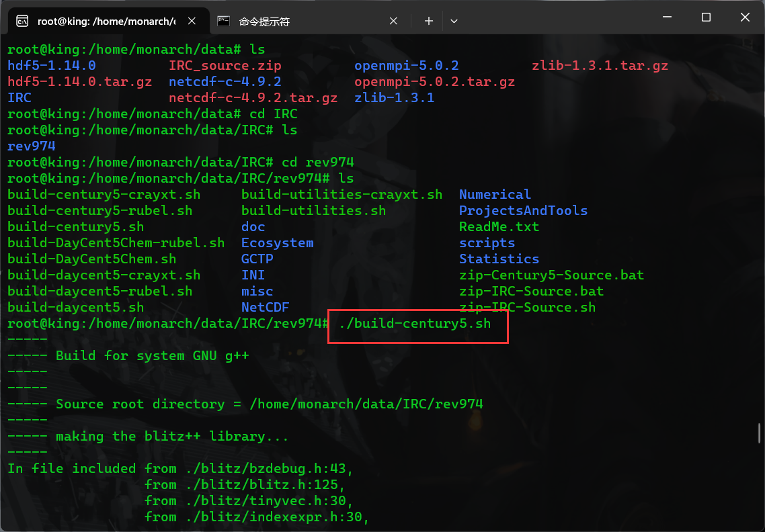
Task: Open the new-tab profile dropdown chevron
Action: [x=454, y=21]
